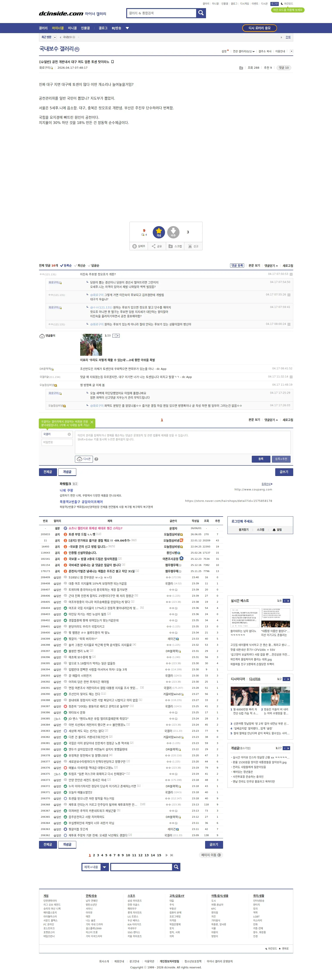Click the gallery search input at top

162,13
